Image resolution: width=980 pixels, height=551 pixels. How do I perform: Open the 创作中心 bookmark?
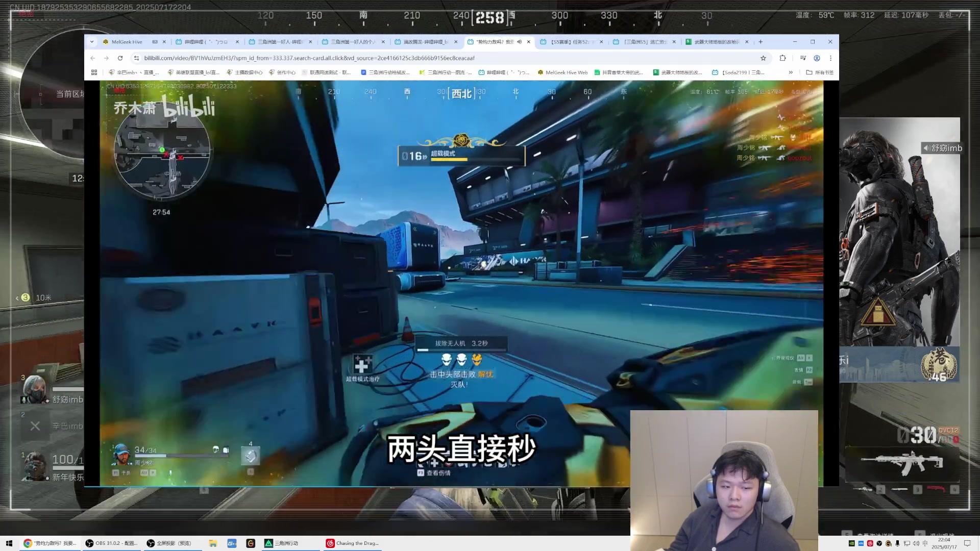pyautogui.click(x=282, y=72)
